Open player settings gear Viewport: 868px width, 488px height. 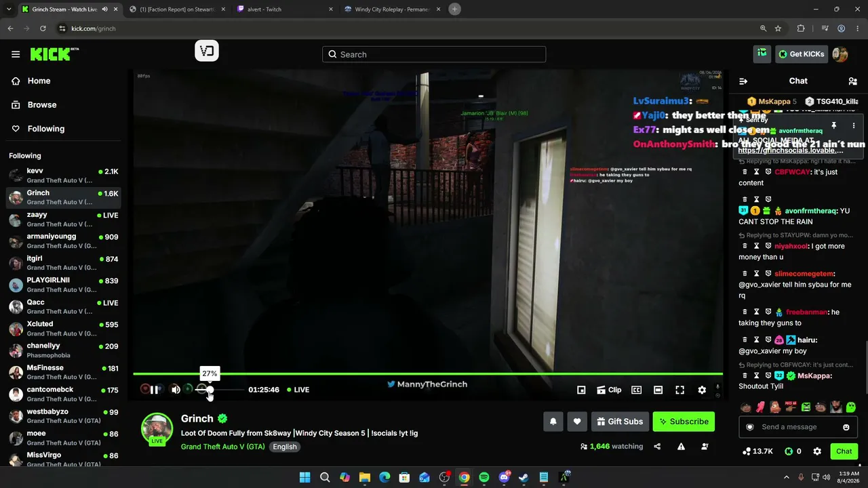tap(702, 390)
